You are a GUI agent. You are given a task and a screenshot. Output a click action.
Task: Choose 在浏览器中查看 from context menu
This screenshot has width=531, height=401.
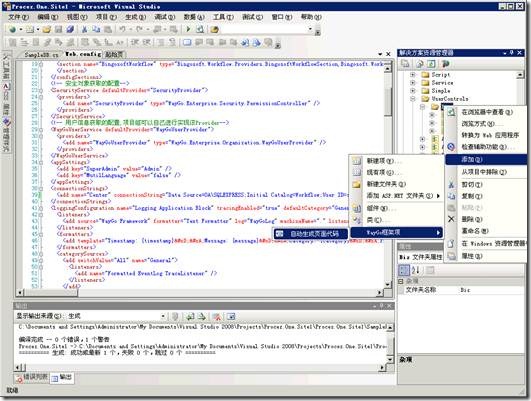point(486,112)
